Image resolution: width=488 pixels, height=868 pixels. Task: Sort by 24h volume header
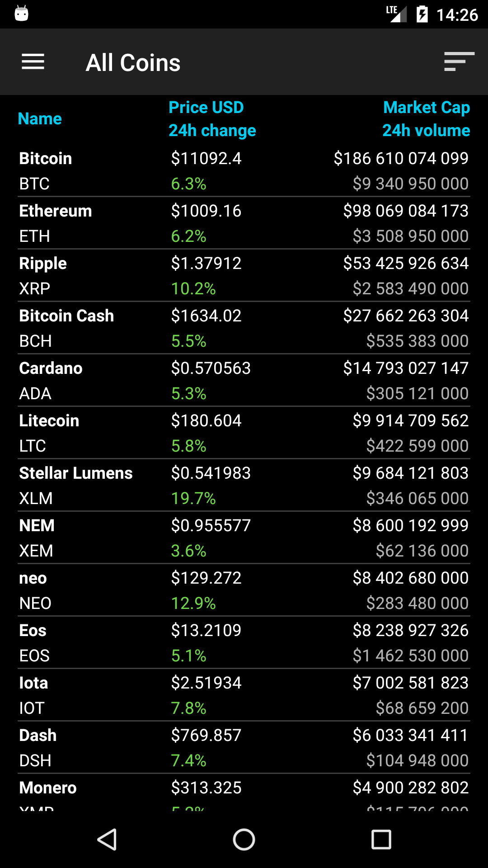click(x=426, y=131)
